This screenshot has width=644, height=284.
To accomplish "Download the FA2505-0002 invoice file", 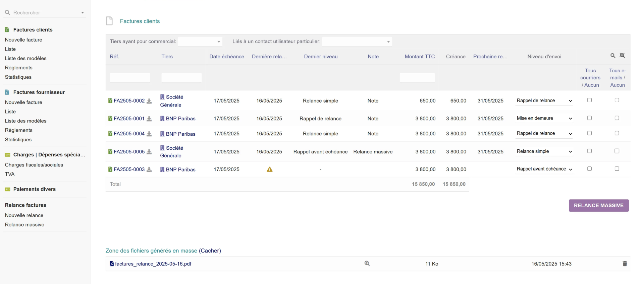I will click(x=149, y=101).
